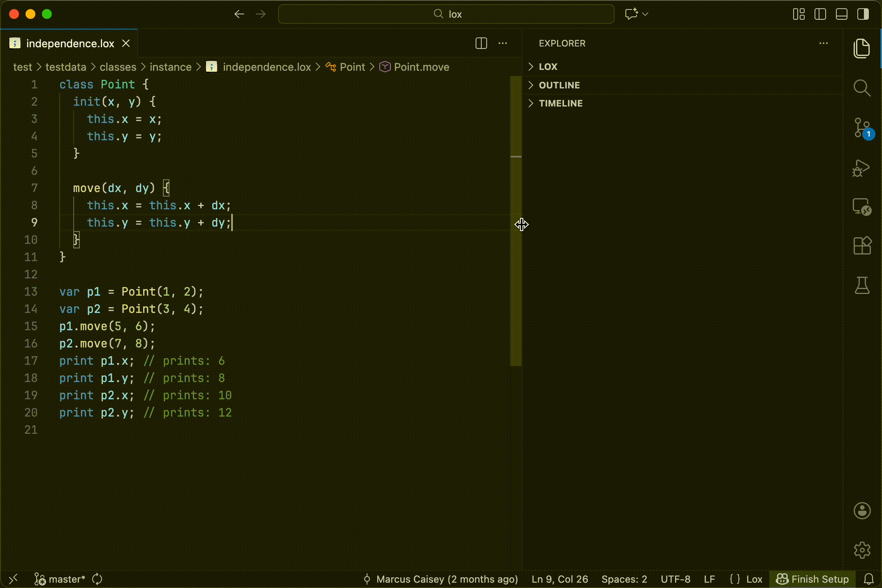882x588 pixels.
Task: Toggle the customize layout control
Action: 798,14
